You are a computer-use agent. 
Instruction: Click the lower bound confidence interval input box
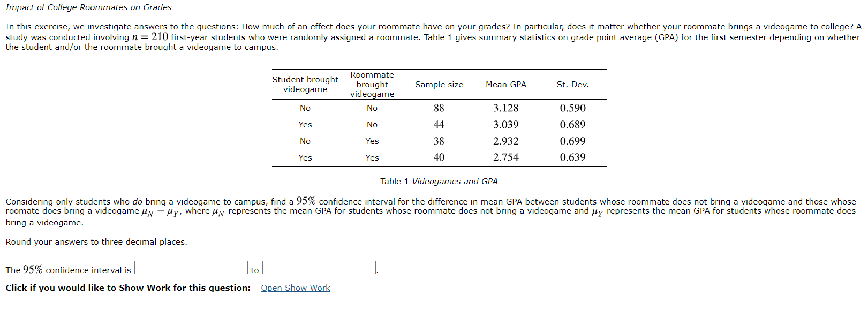point(191,268)
